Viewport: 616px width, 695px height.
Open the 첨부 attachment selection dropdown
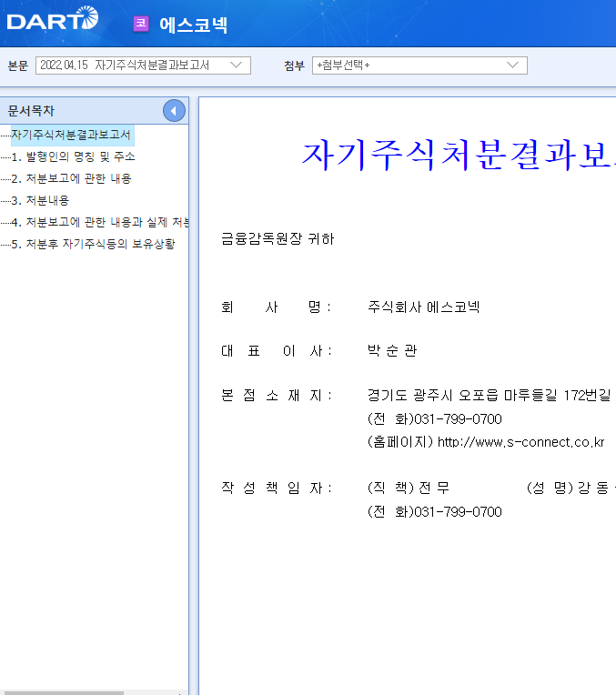tap(419, 65)
